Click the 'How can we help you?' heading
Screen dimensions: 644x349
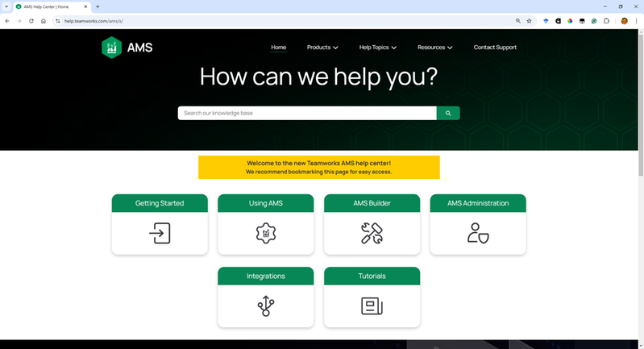pyautogui.click(x=318, y=77)
